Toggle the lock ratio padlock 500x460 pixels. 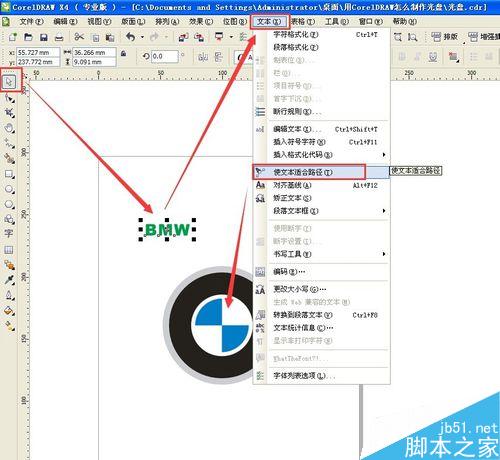[124, 53]
